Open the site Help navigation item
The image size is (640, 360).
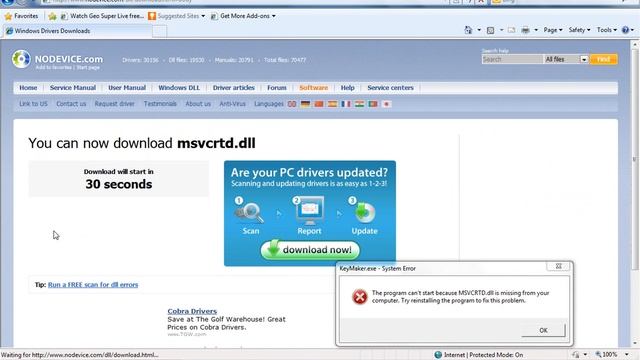pyautogui.click(x=347, y=88)
